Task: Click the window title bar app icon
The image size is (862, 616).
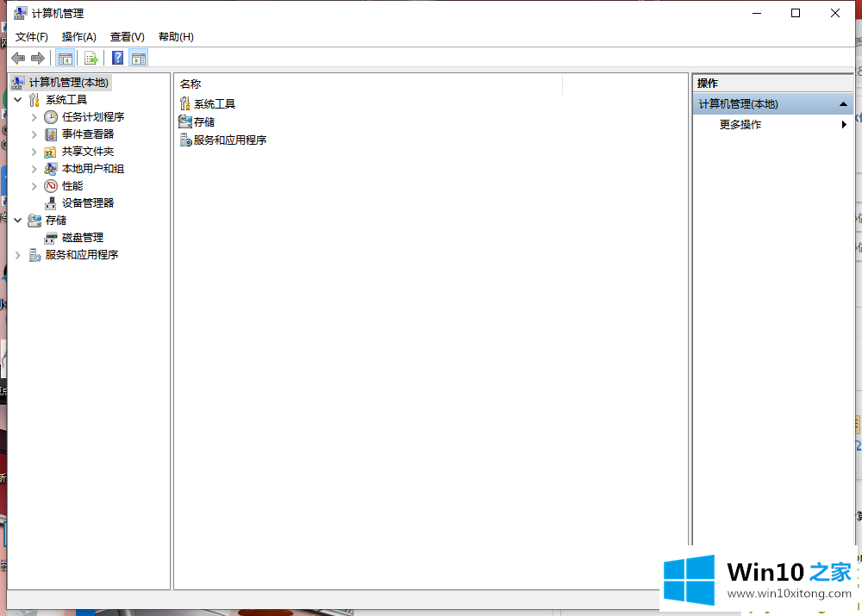Action: click(21, 13)
